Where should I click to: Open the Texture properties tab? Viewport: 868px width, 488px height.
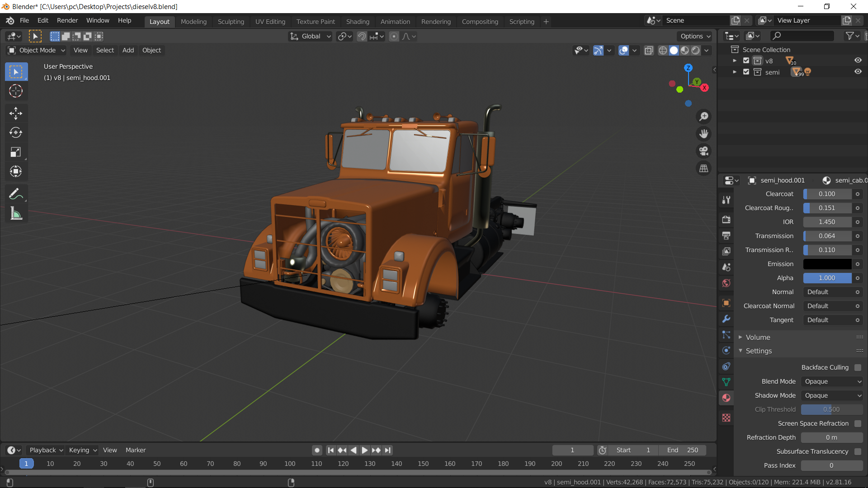tap(726, 418)
